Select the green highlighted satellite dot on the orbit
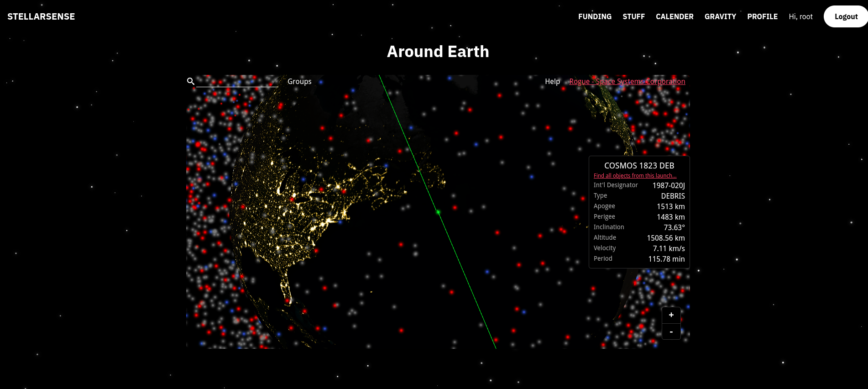 click(438, 212)
